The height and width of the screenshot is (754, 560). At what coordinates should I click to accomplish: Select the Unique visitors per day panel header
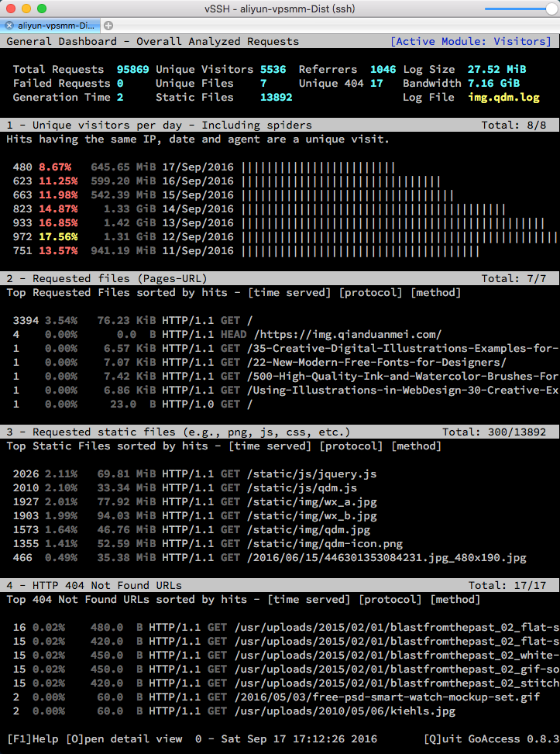click(x=159, y=125)
